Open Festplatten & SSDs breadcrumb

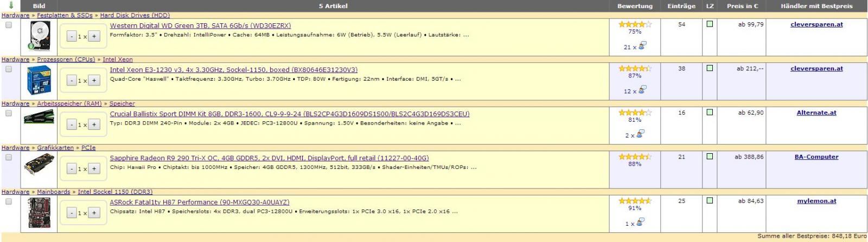click(65, 15)
